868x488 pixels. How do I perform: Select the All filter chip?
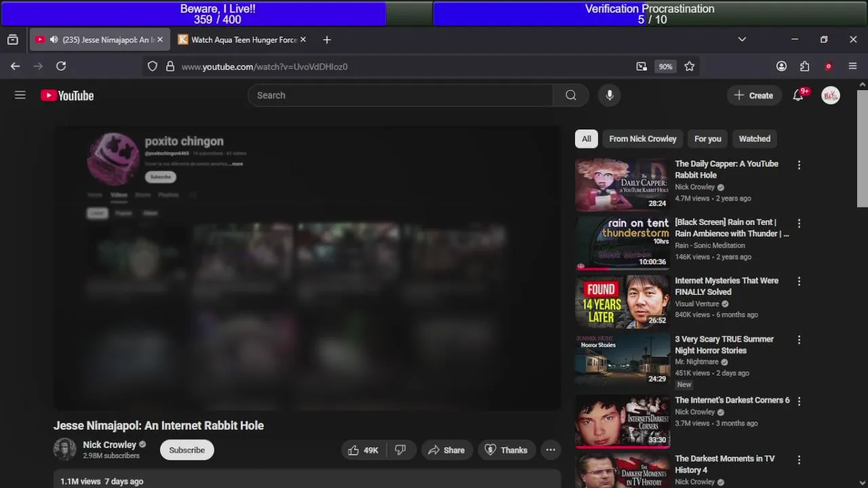tap(587, 139)
